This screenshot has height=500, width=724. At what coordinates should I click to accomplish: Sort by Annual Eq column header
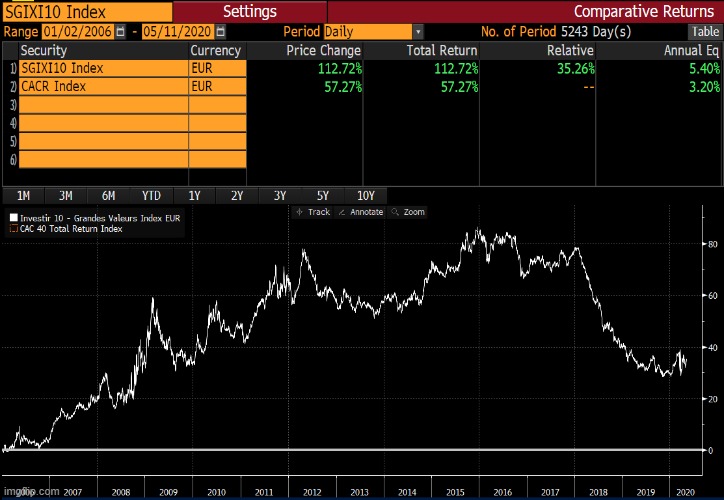pos(691,50)
